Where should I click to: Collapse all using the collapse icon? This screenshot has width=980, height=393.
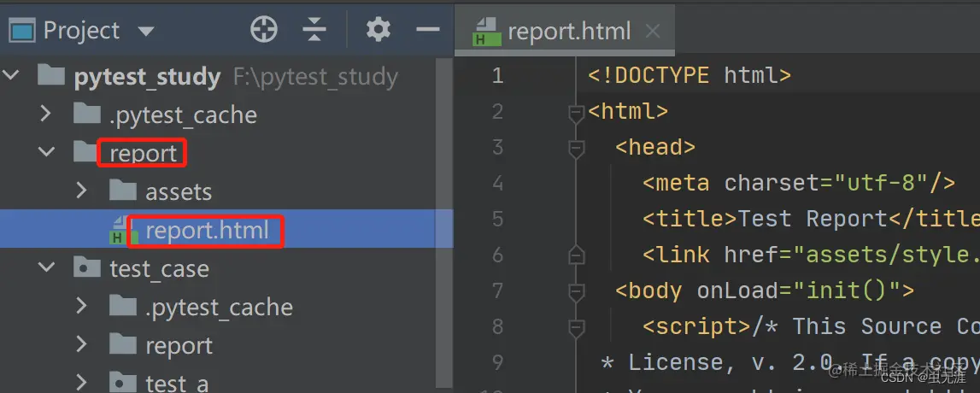pos(314,29)
